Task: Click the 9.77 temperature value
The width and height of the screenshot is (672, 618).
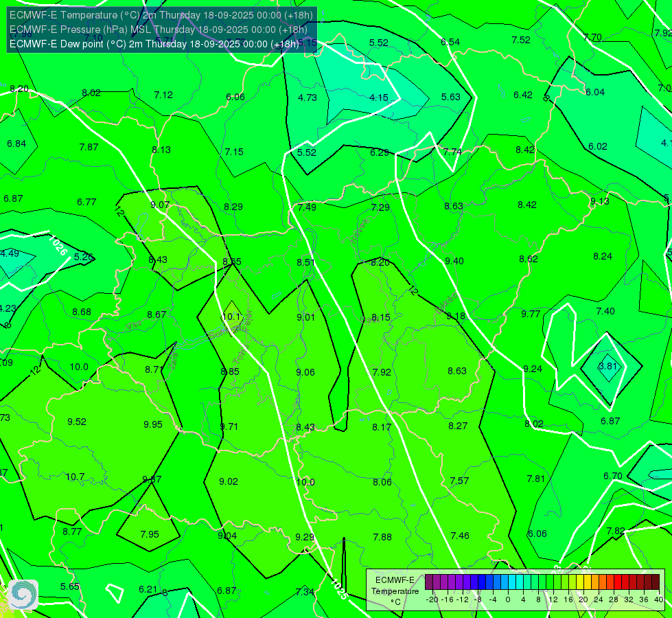Action: [x=531, y=314]
